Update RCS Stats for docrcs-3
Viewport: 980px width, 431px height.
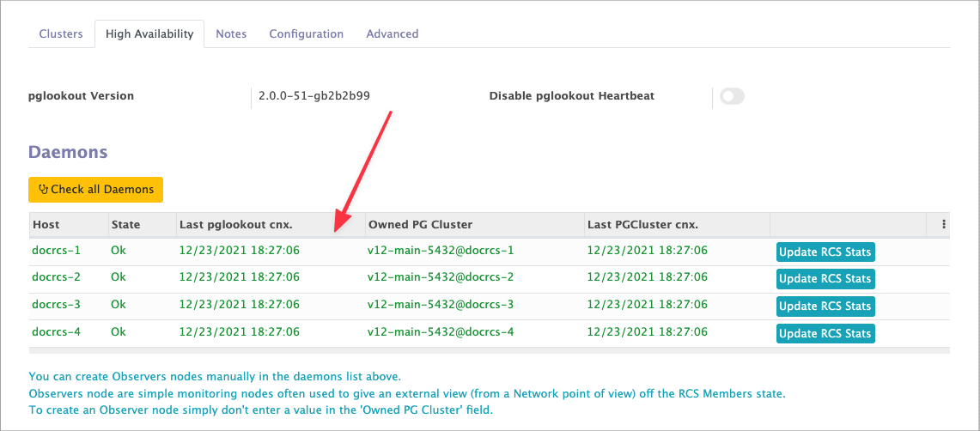point(825,307)
